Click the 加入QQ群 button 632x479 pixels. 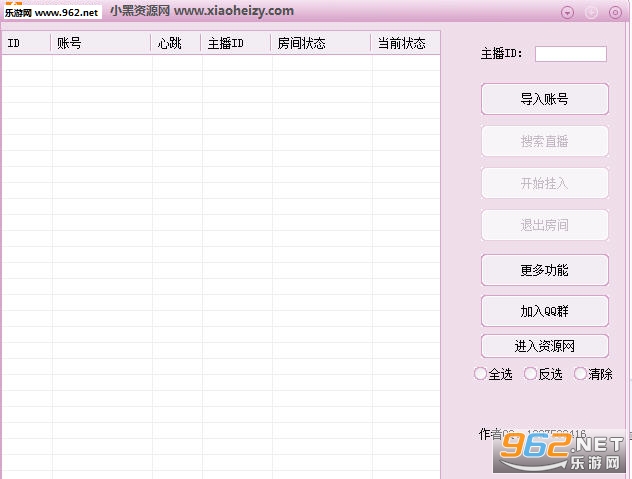(545, 311)
